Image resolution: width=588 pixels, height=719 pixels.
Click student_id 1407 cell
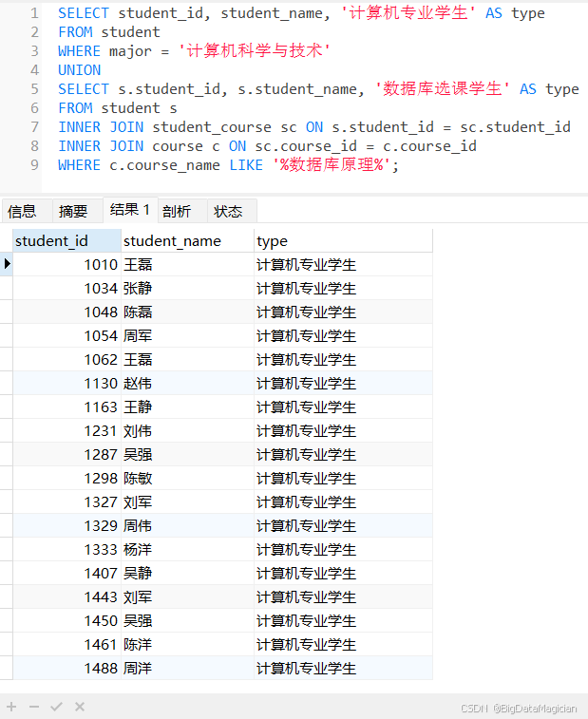66,574
